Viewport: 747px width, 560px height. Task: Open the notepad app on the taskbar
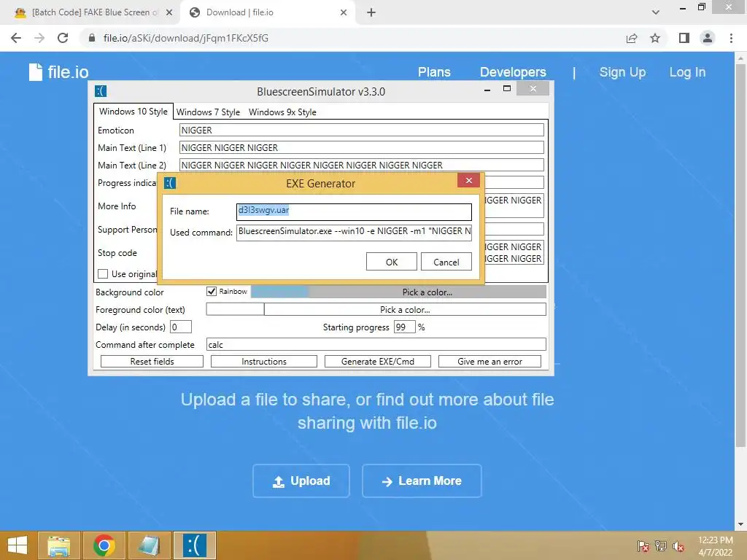coord(149,545)
